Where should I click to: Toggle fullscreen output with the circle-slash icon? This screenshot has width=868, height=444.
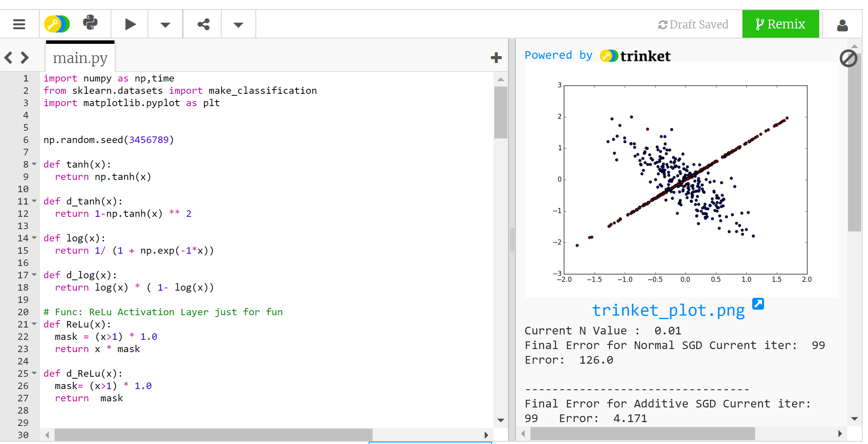[848, 58]
